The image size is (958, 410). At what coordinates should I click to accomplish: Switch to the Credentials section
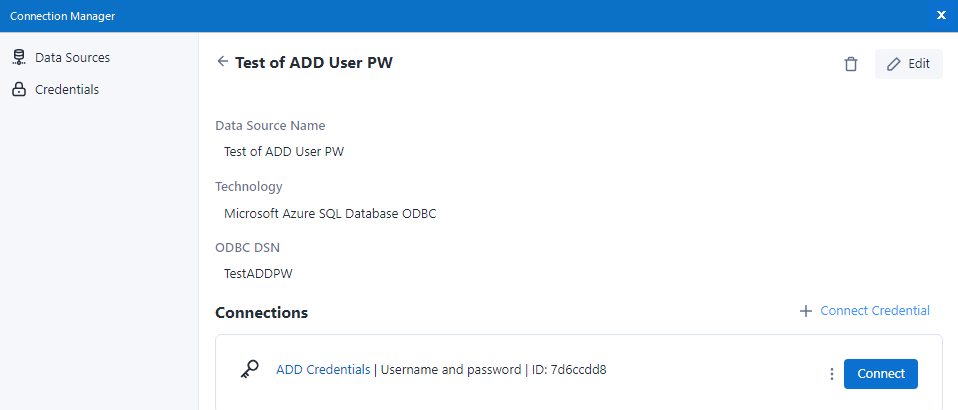click(x=67, y=90)
